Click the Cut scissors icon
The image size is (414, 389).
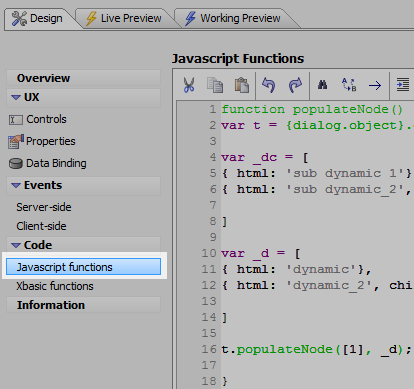(x=189, y=85)
